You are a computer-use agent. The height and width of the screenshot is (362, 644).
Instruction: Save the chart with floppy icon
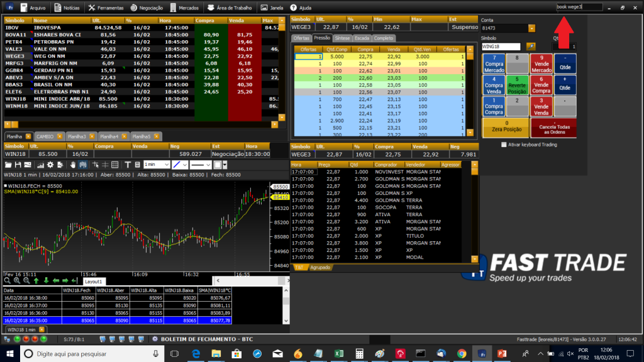(x=18, y=165)
